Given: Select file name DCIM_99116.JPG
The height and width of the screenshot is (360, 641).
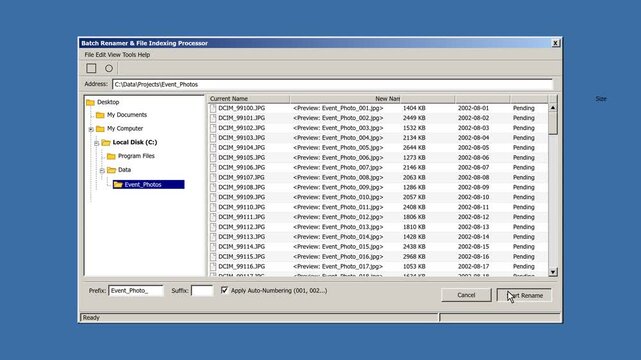Looking at the screenshot, I should [x=241, y=266].
